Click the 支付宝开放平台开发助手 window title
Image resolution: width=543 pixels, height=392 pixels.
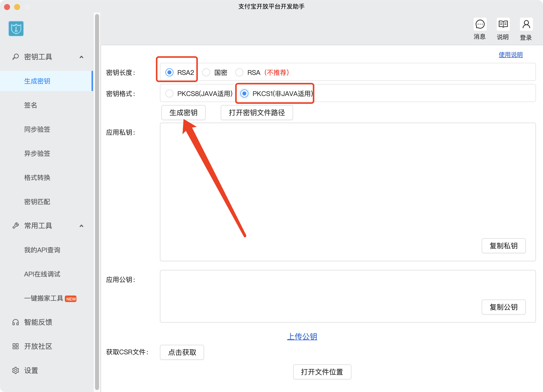pyautogui.click(x=271, y=7)
